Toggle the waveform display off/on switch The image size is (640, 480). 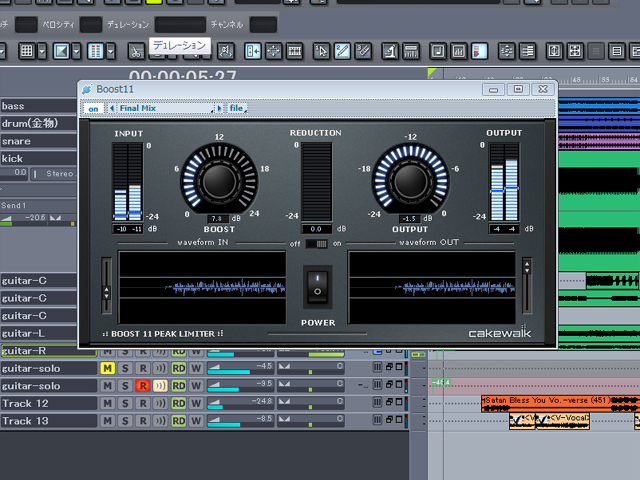(x=317, y=244)
